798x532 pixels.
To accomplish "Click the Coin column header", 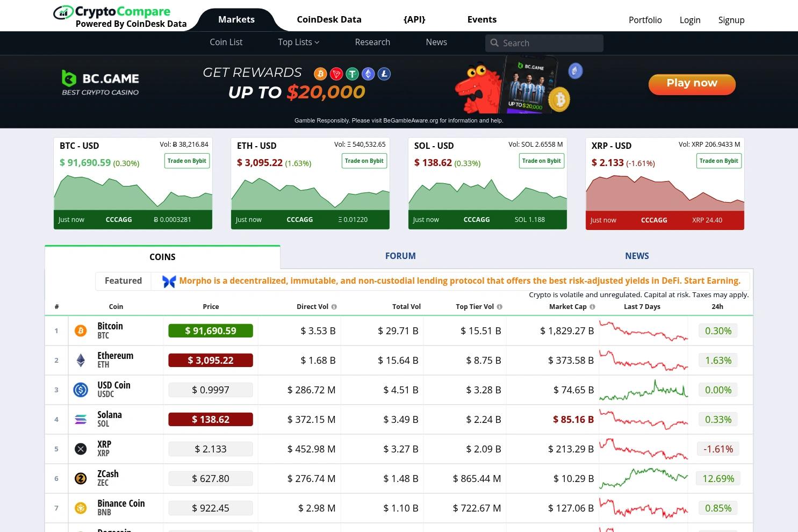I will 116,307.
